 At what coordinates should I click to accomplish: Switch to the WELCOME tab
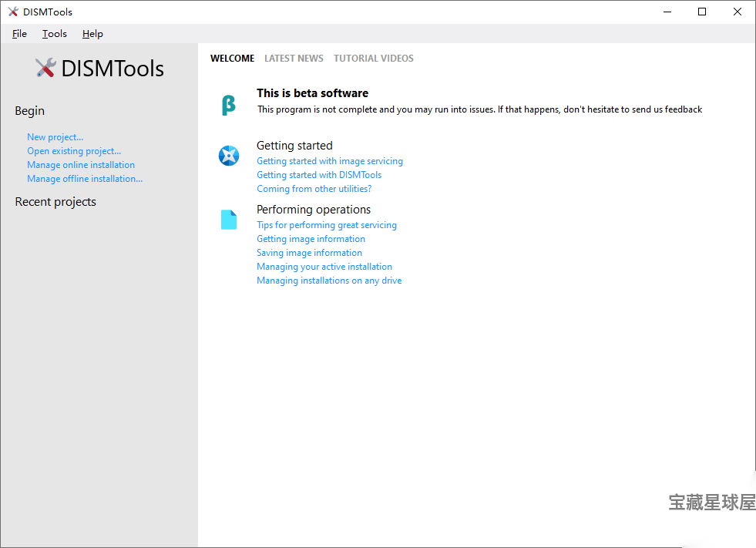233,59
